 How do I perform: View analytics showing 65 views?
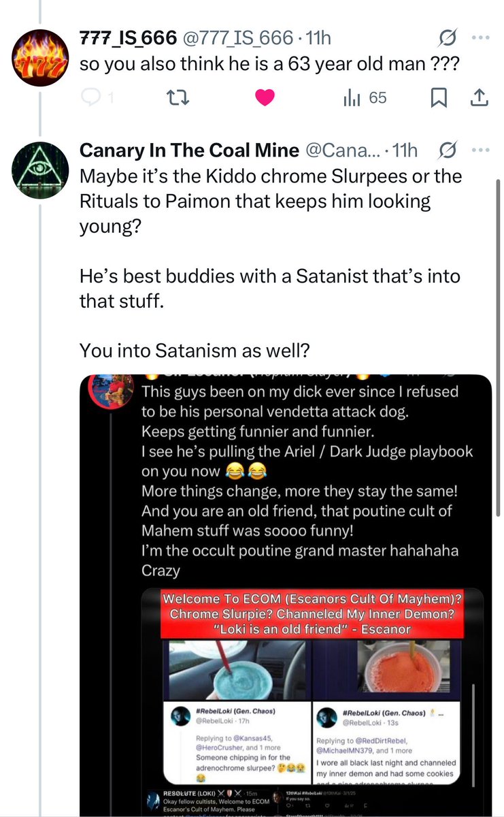click(x=365, y=99)
